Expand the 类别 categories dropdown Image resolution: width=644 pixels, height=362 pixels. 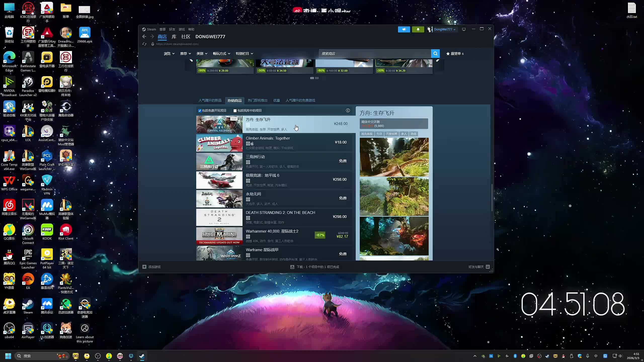pyautogui.click(x=202, y=54)
